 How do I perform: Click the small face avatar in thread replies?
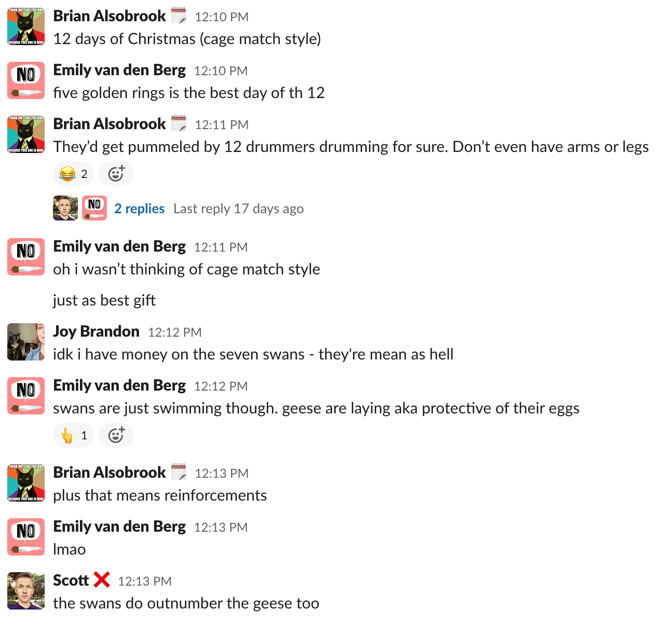tap(65, 209)
